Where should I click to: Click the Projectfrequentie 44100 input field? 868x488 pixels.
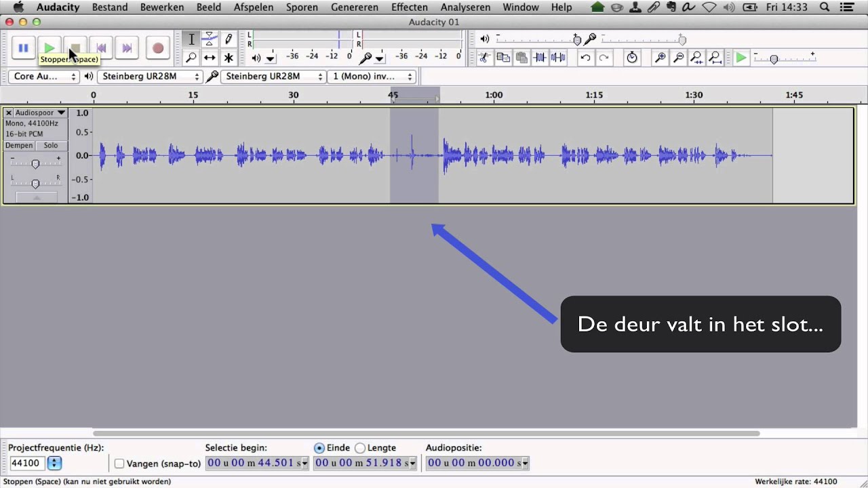coord(27,464)
